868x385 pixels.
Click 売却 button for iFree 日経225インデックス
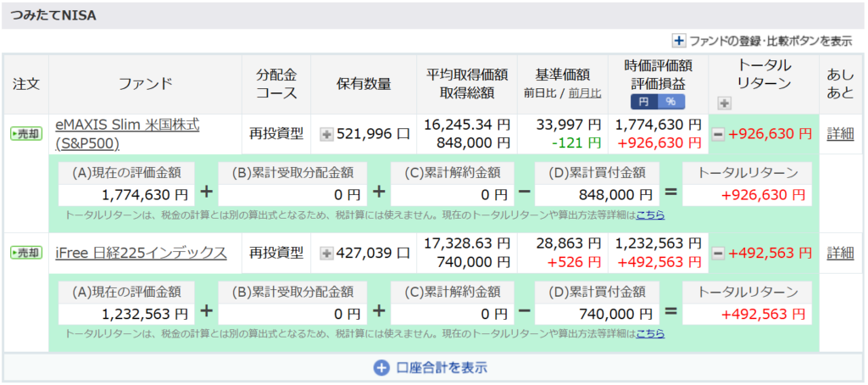coord(26,254)
